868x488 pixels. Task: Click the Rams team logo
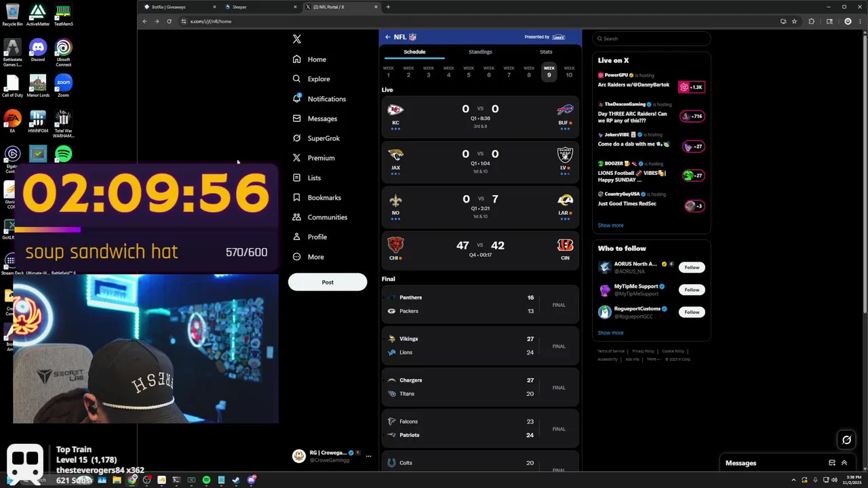pyautogui.click(x=565, y=199)
